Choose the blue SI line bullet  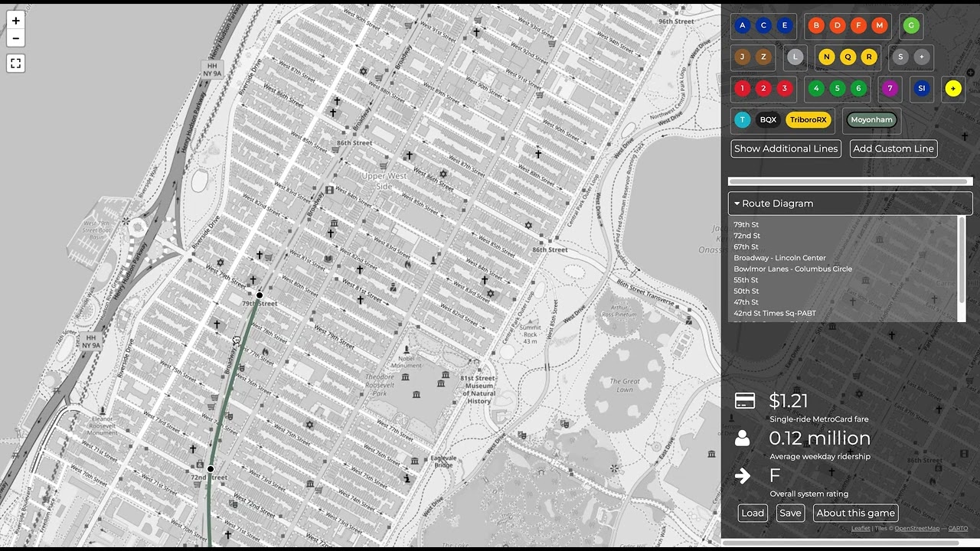point(922,88)
